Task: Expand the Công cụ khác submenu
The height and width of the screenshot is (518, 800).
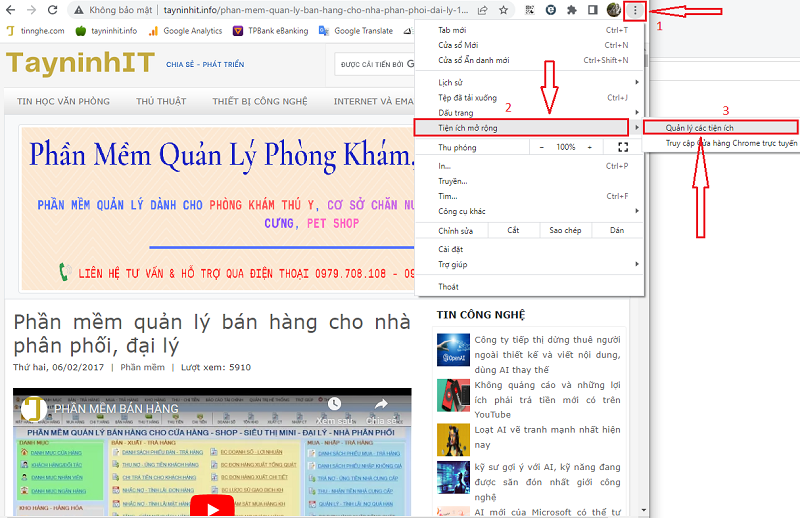Action: coord(526,211)
